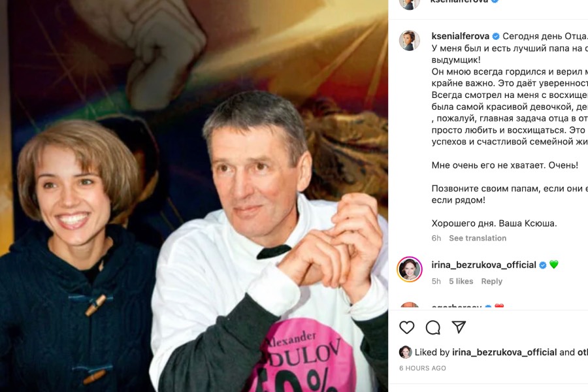The image size is (588, 392).
Task: Click the 6 HOURS AGO timestamp
Action: [x=423, y=368]
